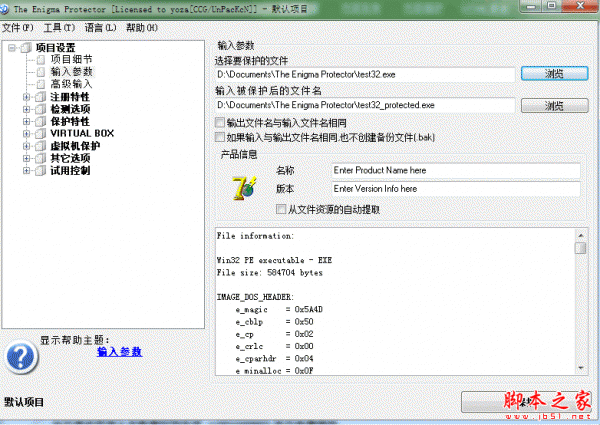Click the 试用控制 folder icon
600x425 pixels.
click(40, 170)
